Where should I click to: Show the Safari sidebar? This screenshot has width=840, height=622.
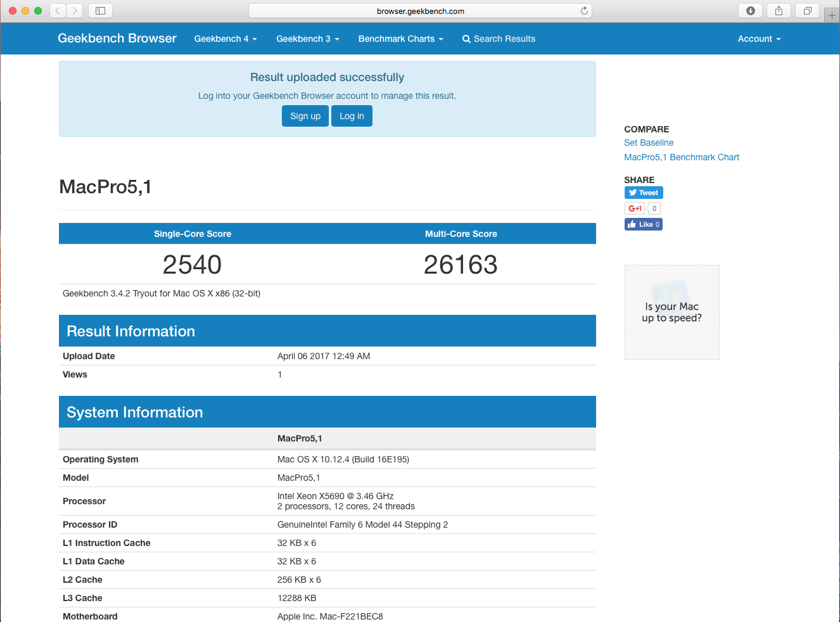tap(100, 11)
